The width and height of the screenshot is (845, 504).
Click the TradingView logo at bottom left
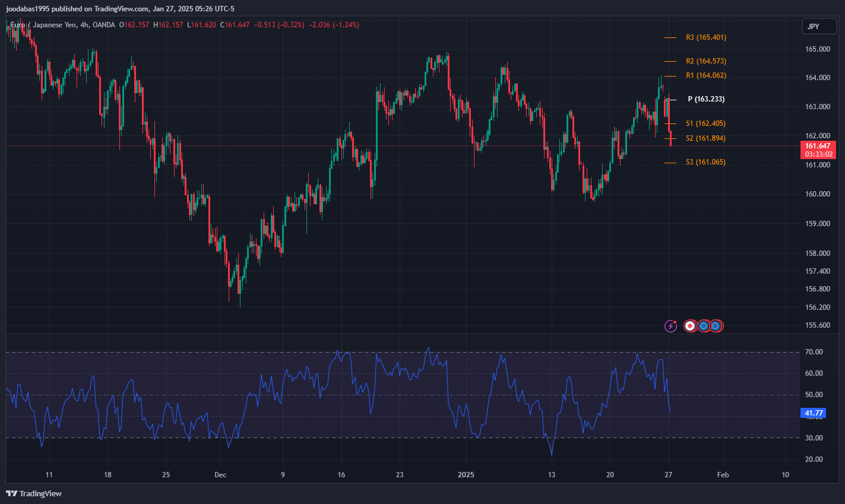pyautogui.click(x=34, y=493)
